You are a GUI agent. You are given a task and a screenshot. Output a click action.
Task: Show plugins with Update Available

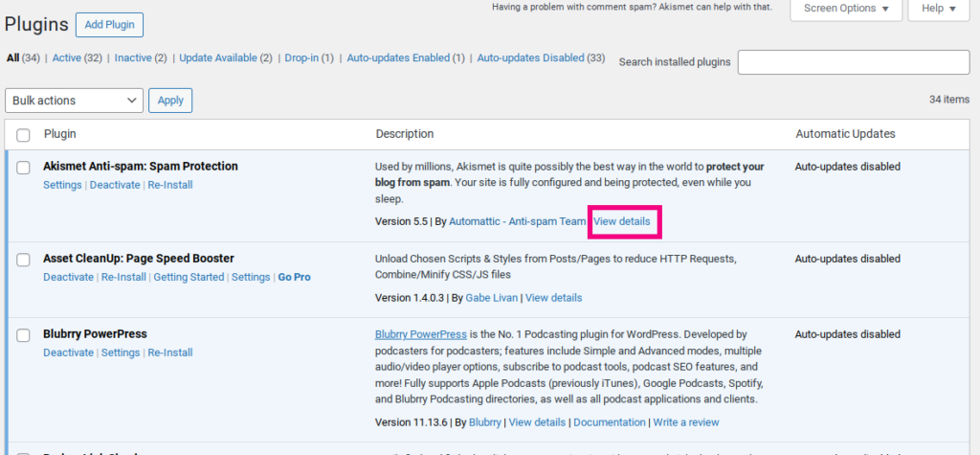(x=218, y=57)
